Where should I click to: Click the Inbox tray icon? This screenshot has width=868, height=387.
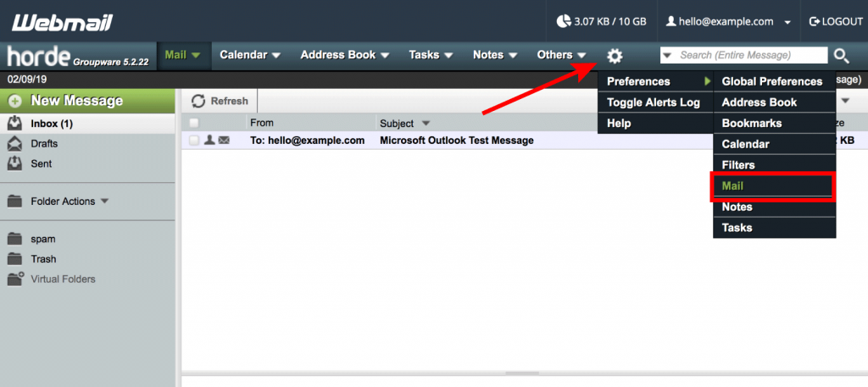pyautogui.click(x=14, y=124)
